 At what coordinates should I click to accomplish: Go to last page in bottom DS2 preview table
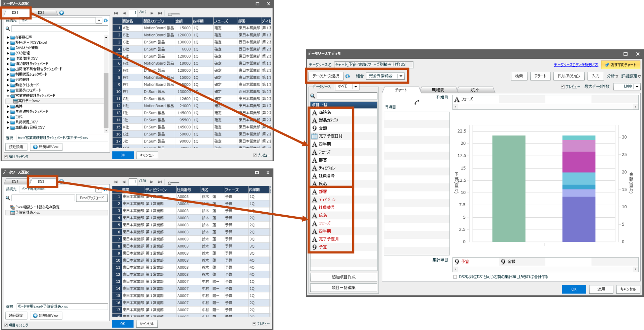[160, 182]
